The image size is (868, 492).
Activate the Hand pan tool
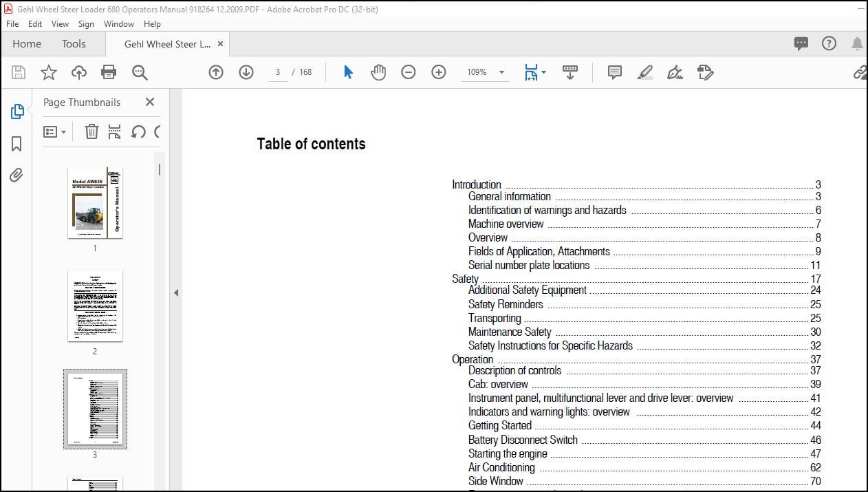pos(378,72)
